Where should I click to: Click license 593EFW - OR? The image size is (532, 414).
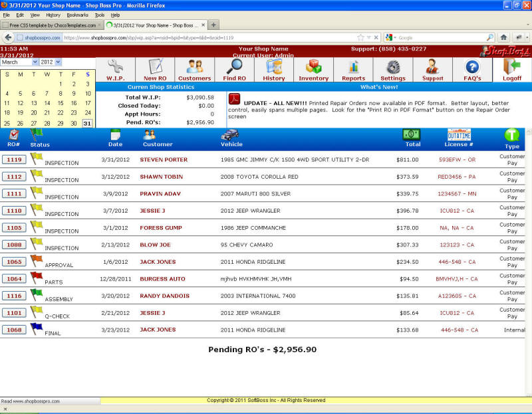tap(457, 159)
